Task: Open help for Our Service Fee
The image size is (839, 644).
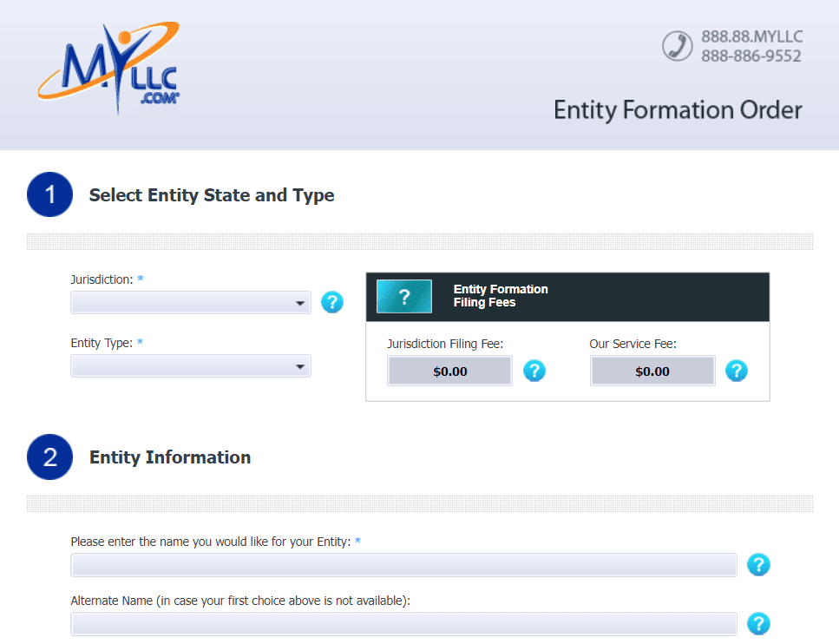Action: (737, 371)
